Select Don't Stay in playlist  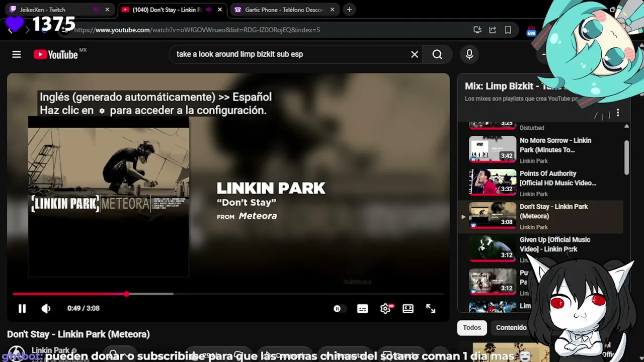[541, 216]
